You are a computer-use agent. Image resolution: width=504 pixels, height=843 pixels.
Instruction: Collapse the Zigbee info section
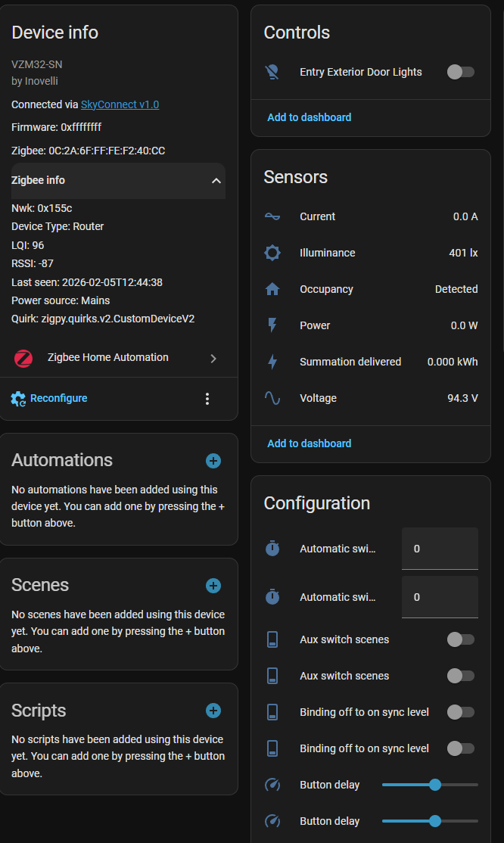tap(216, 181)
